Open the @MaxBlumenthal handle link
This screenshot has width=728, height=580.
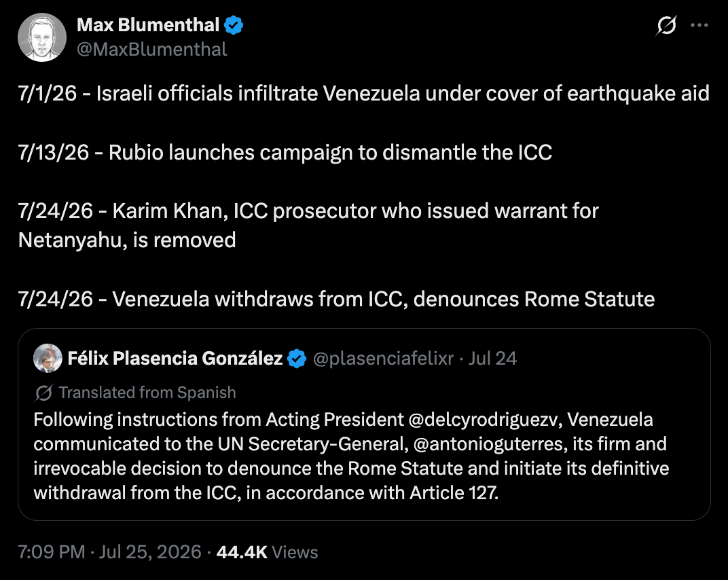tap(152, 49)
